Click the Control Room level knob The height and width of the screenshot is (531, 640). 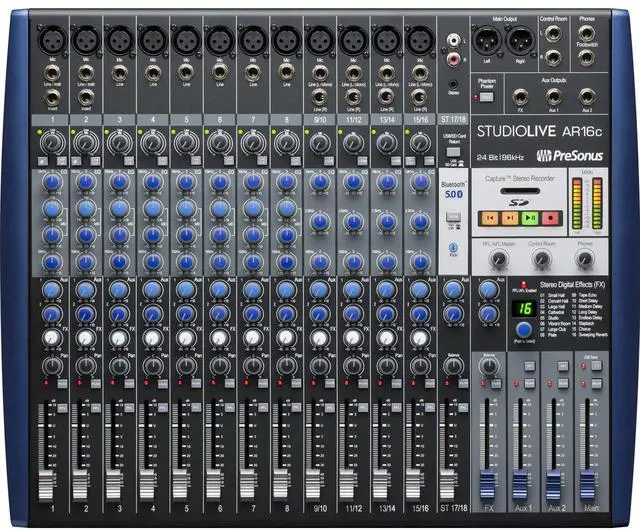pyautogui.click(x=542, y=260)
